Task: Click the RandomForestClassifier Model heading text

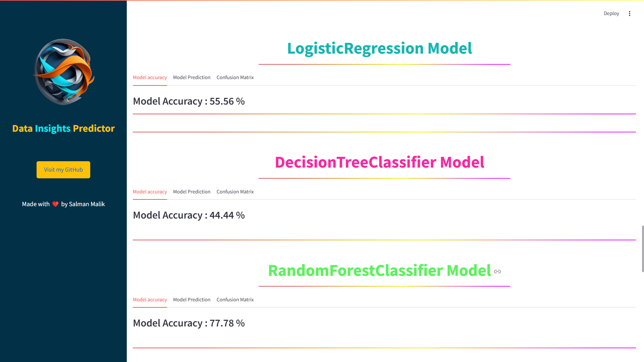Action: point(379,270)
